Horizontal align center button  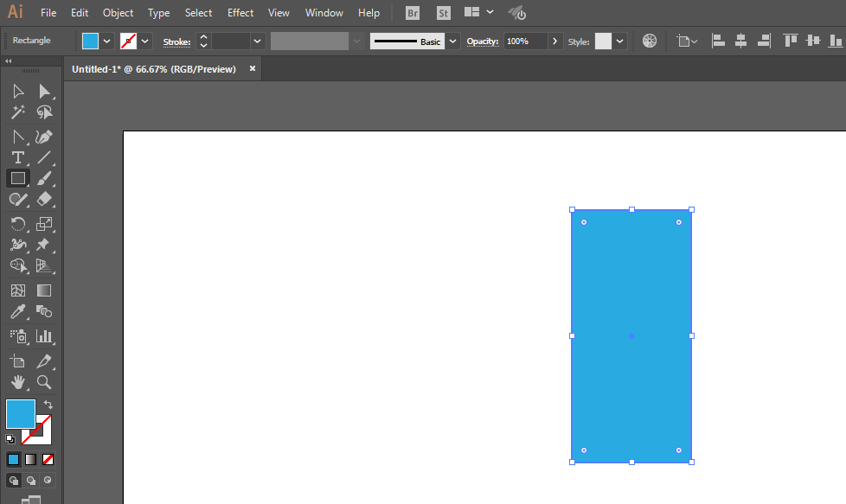[740, 41]
